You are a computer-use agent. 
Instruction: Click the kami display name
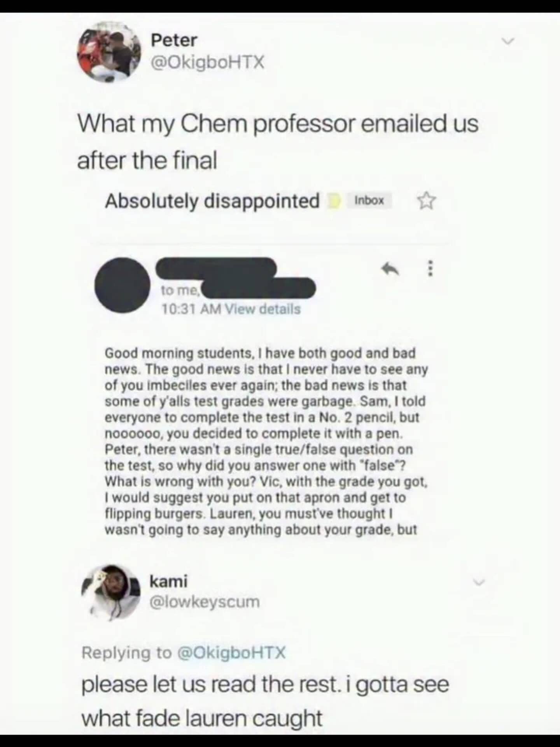click(168, 582)
